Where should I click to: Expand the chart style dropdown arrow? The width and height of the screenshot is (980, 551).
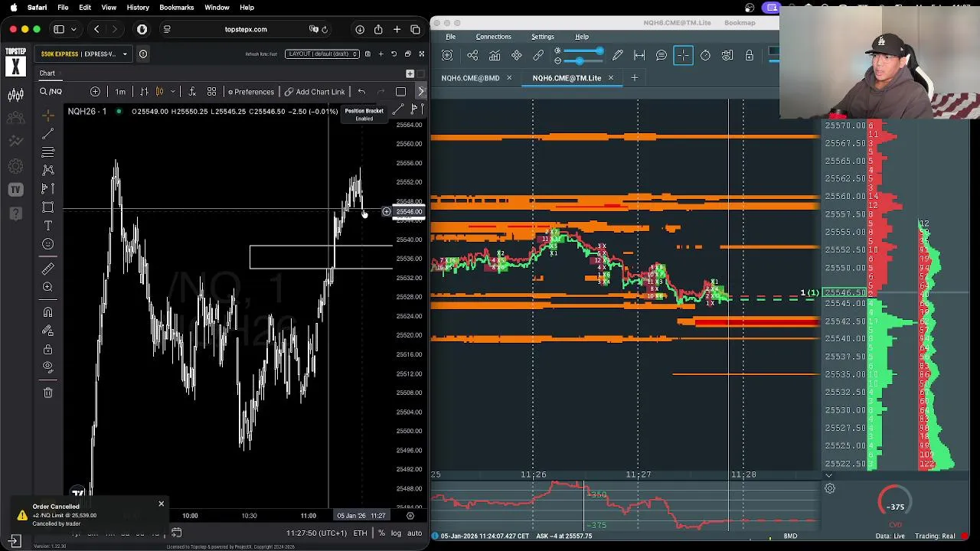[x=173, y=92]
